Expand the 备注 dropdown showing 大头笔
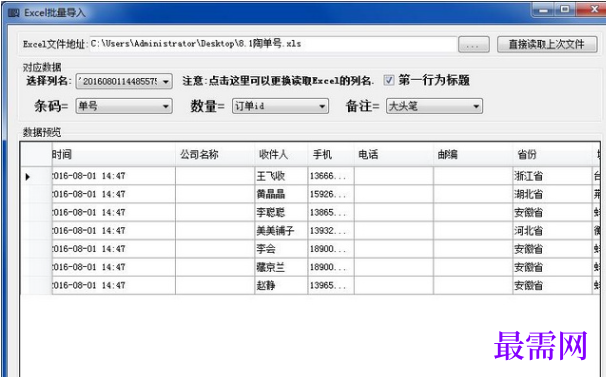This screenshot has width=606, height=377. [x=434, y=106]
